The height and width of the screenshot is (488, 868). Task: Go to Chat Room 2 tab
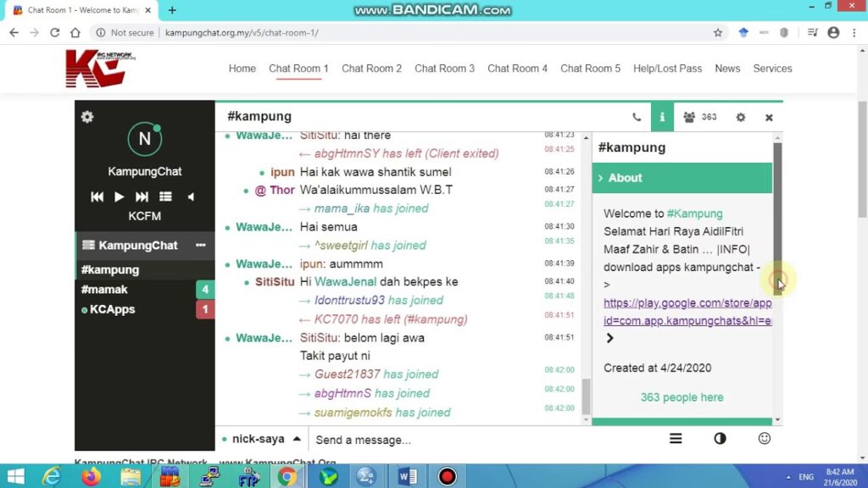pos(371,69)
